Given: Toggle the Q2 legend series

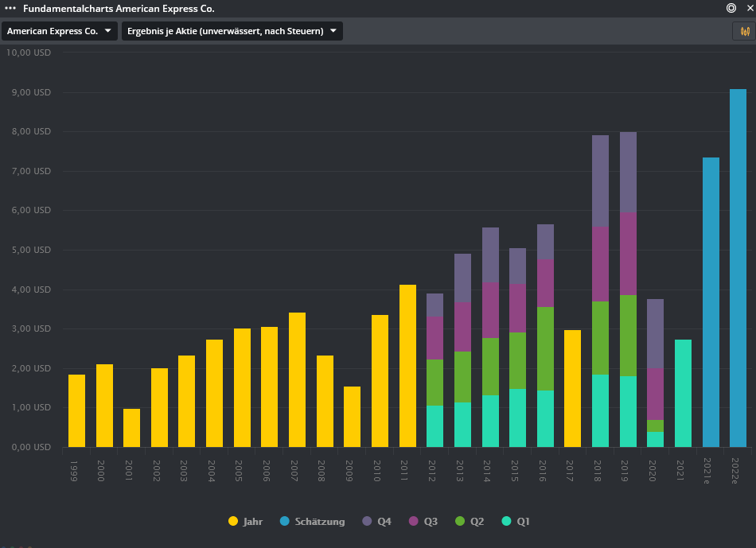Looking at the screenshot, I should click(x=470, y=521).
